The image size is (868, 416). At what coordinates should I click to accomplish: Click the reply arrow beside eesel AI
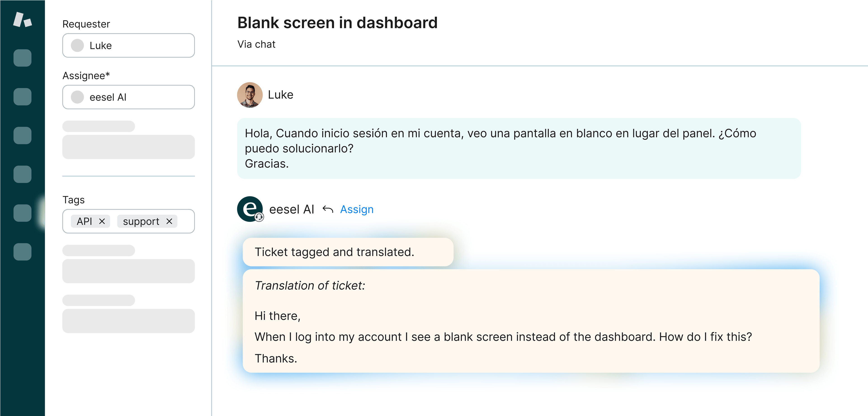point(328,209)
